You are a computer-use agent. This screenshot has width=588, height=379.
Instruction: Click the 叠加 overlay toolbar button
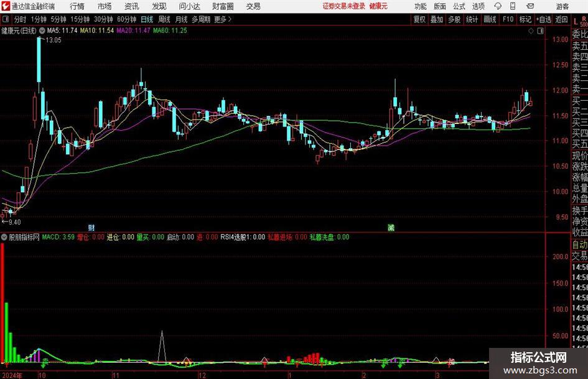[437, 19]
